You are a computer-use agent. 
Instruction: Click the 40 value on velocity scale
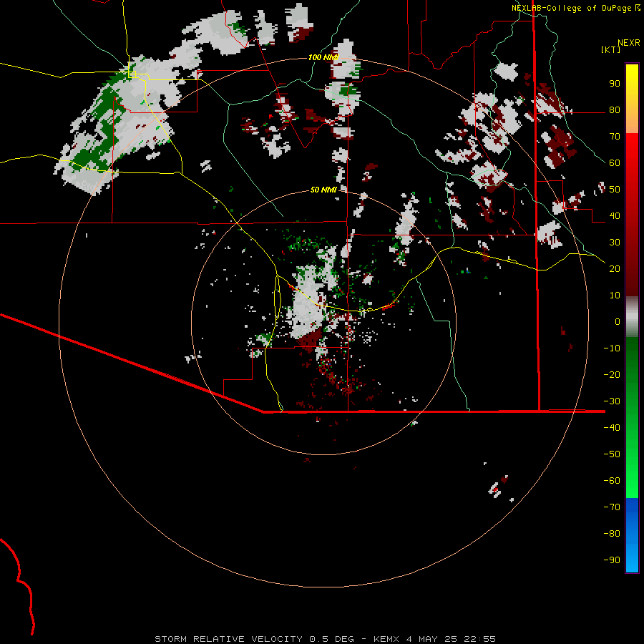click(615, 215)
